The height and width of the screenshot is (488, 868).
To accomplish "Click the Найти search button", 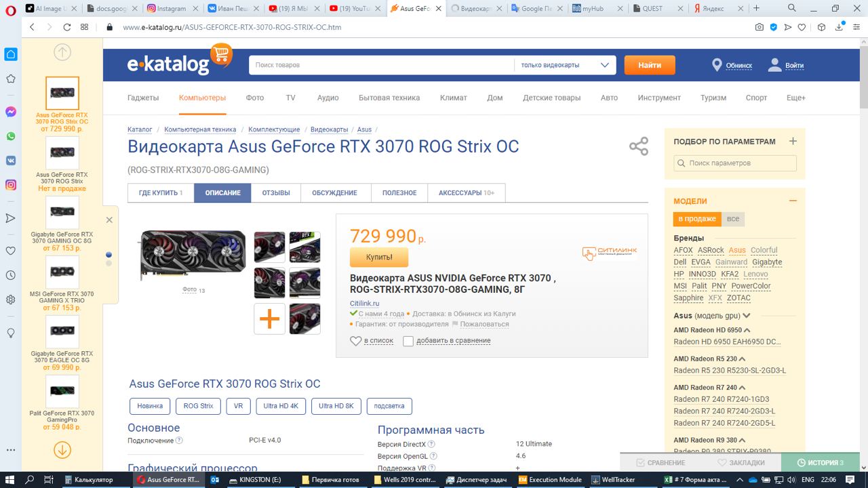I will 650,65.
